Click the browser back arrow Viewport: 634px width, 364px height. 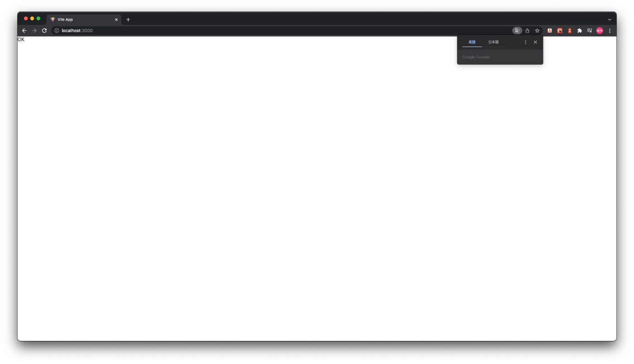tap(24, 31)
